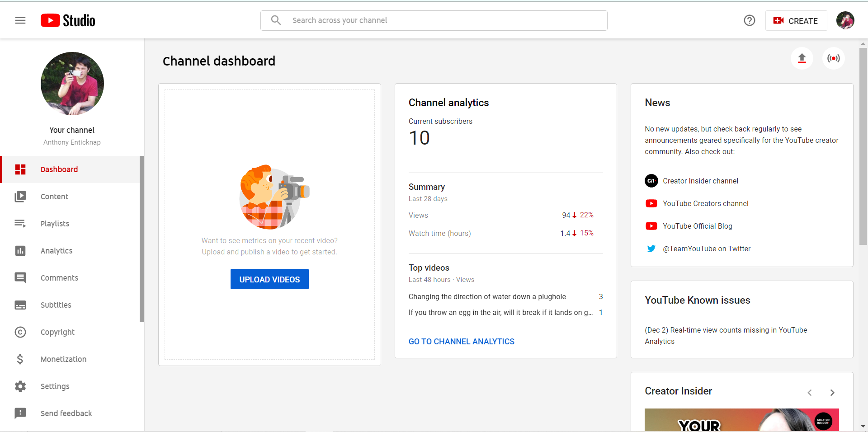Viewport: 868px width, 432px height.
Task: Open Monetization via the dollar icon
Action: click(x=20, y=359)
